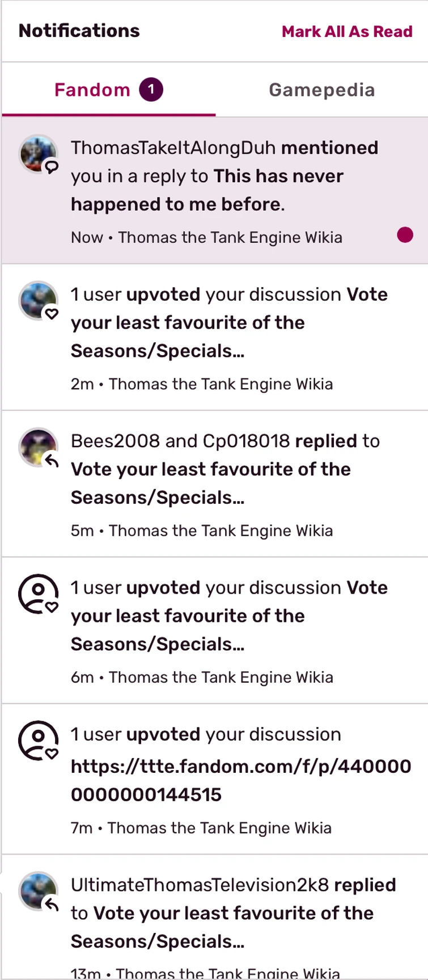This screenshot has height=980, width=428.
Task: Click the Bees2008 reply notification avatar
Action: (x=38, y=447)
